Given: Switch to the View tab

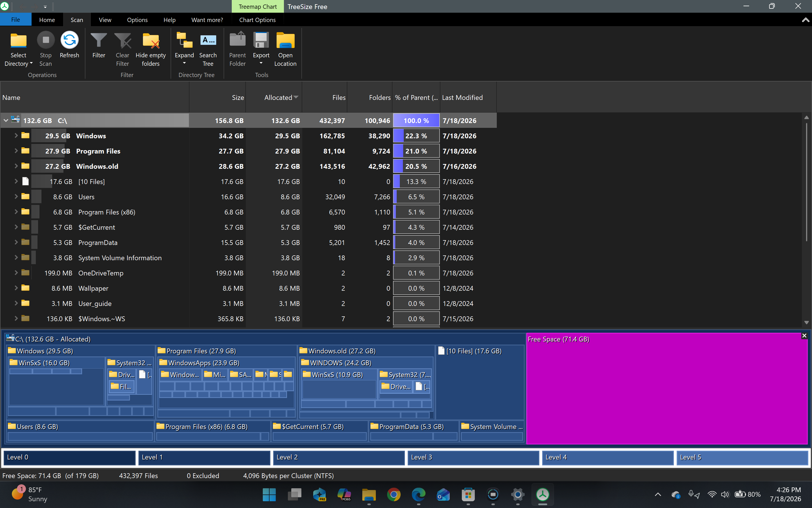Looking at the screenshot, I should 105,20.
